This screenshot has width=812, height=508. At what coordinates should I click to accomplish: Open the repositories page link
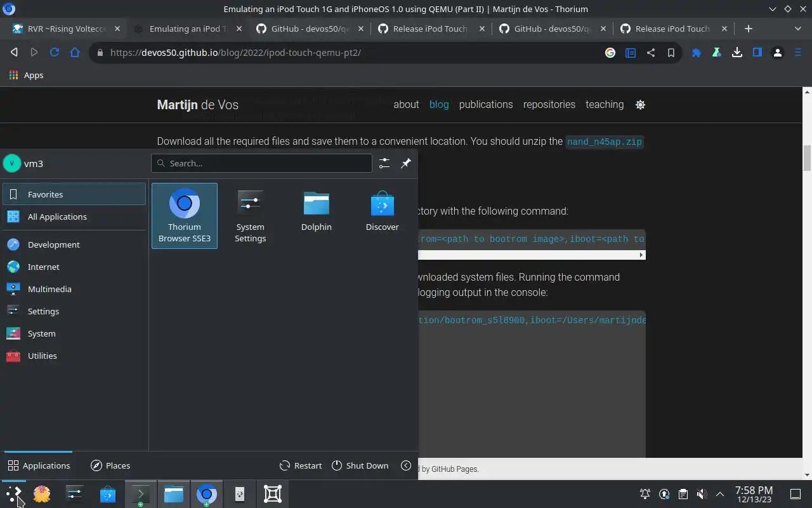pos(549,104)
